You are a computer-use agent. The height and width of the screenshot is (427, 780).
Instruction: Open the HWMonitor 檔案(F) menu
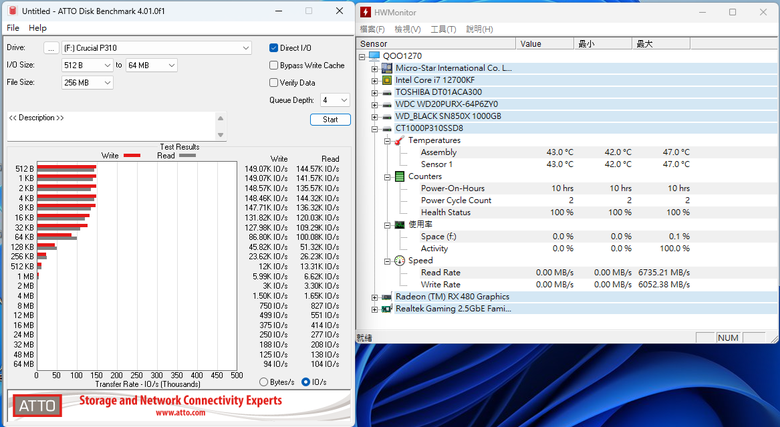(373, 29)
